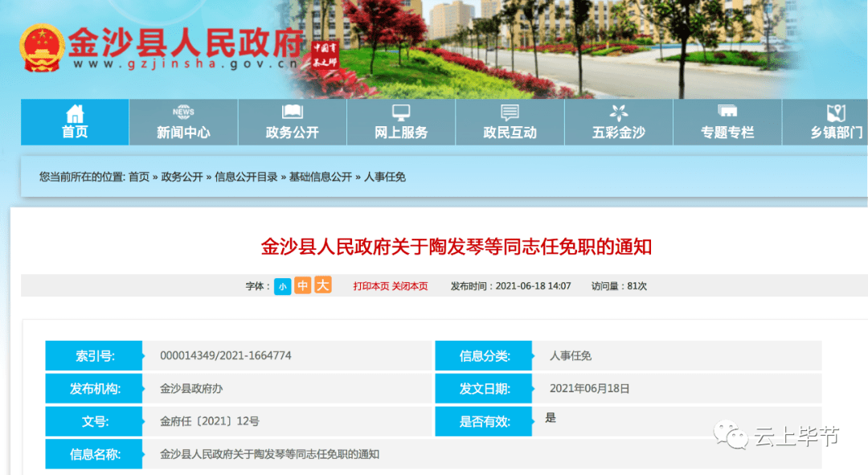Click the 是否有效 label cell
Viewport: 868px width, 475px height.
tap(484, 421)
